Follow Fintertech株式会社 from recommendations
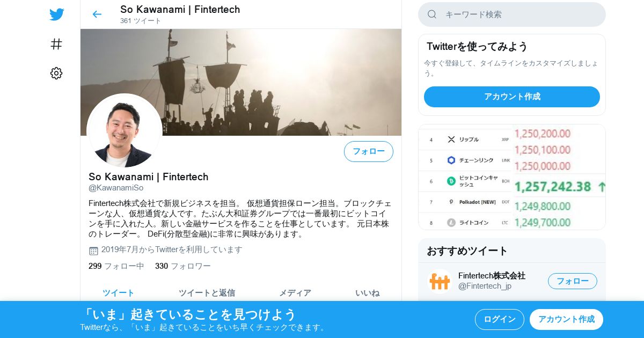 point(573,281)
